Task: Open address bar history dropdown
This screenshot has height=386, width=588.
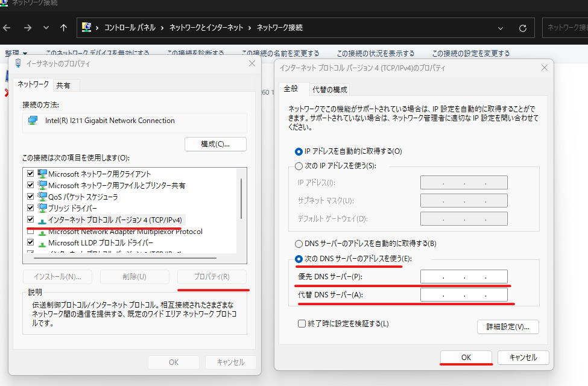Action: point(500,28)
